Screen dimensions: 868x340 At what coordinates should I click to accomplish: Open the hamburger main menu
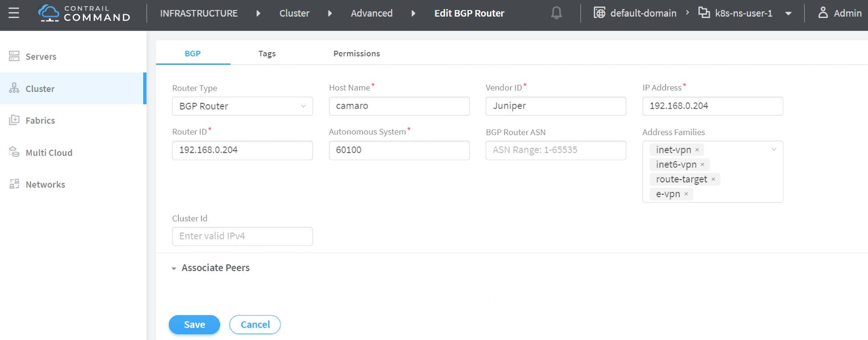pyautogui.click(x=14, y=13)
